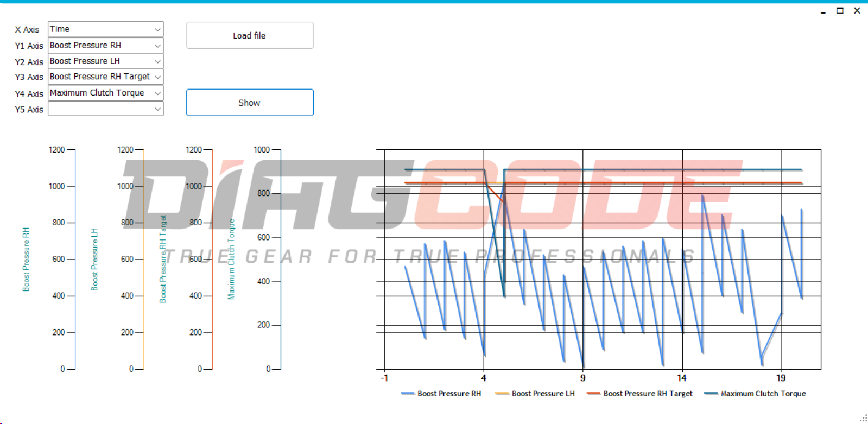Click the rotated Boost Pressure RH axis title
868x424 pixels.
click(x=26, y=260)
